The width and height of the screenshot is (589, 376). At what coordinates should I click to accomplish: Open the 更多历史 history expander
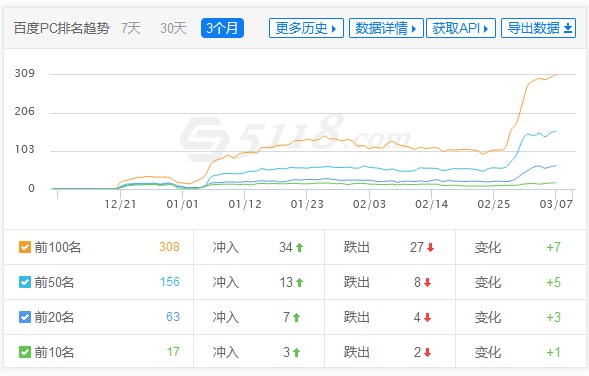(x=306, y=28)
